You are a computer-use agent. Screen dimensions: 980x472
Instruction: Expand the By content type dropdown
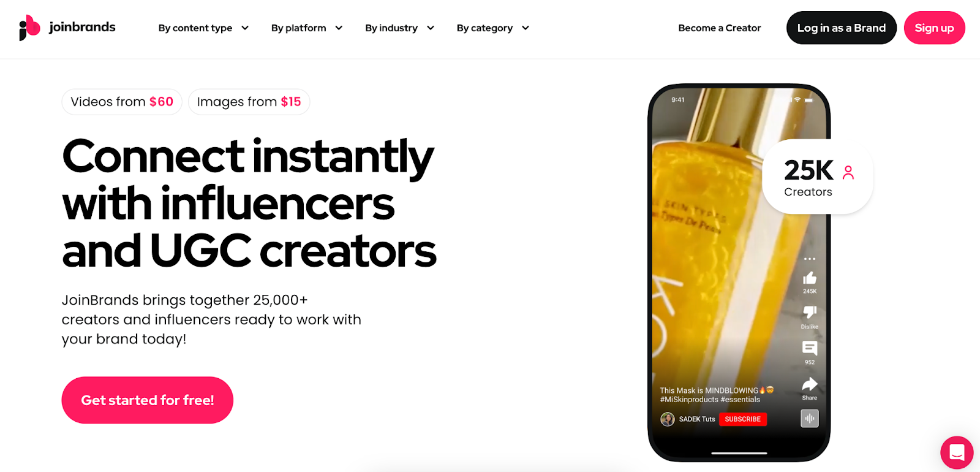coord(203,28)
